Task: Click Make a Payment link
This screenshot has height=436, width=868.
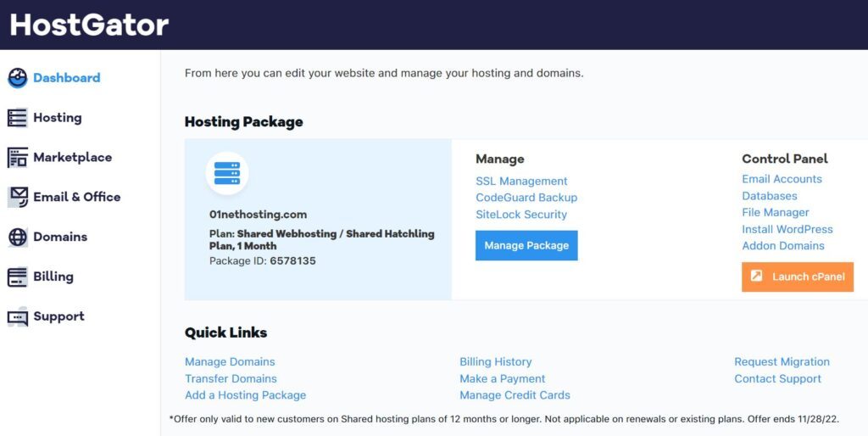Action: (502, 379)
